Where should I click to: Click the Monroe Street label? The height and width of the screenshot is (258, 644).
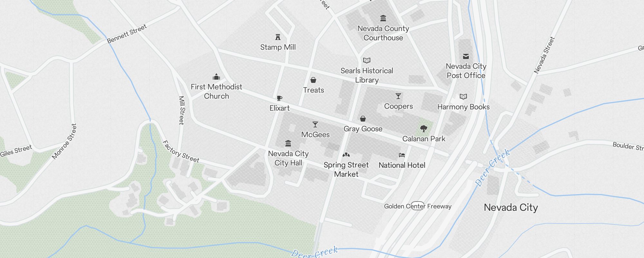(64, 142)
